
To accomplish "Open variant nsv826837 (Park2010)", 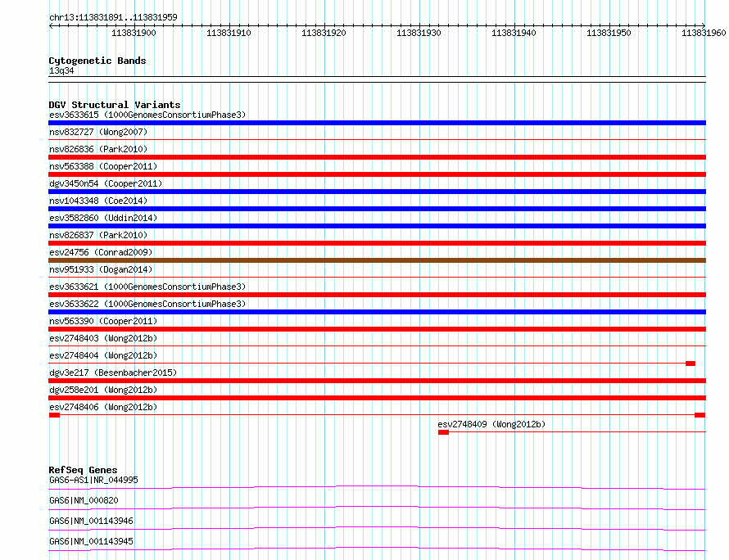I will tap(98, 235).
